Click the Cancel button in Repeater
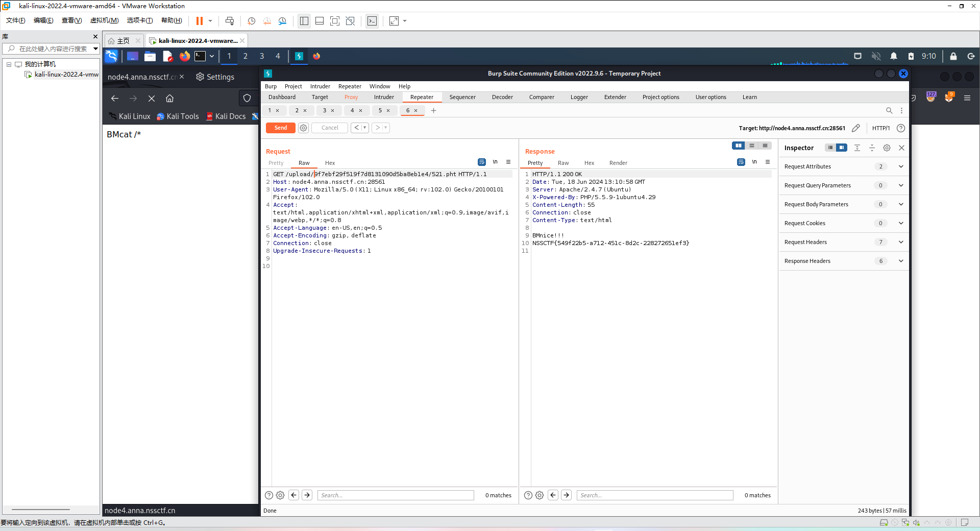 click(330, 128)
